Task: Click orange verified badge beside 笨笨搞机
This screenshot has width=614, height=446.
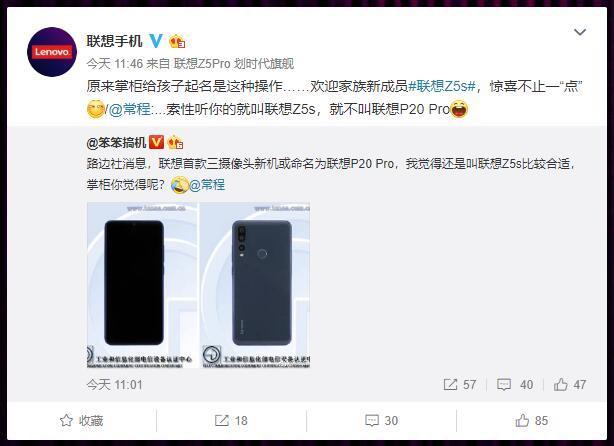Action: point(157,142)
